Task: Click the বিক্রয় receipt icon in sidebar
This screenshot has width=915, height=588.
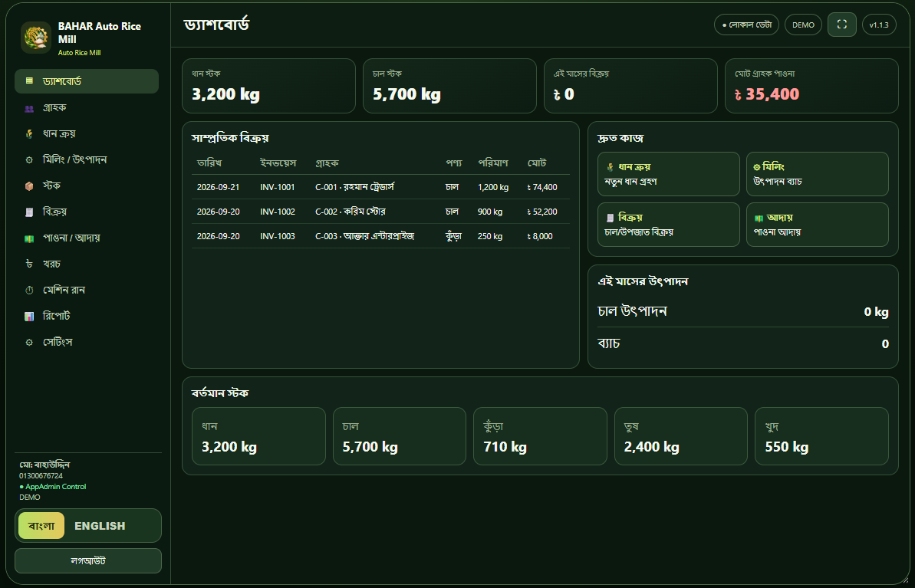Action: (29, 212)
